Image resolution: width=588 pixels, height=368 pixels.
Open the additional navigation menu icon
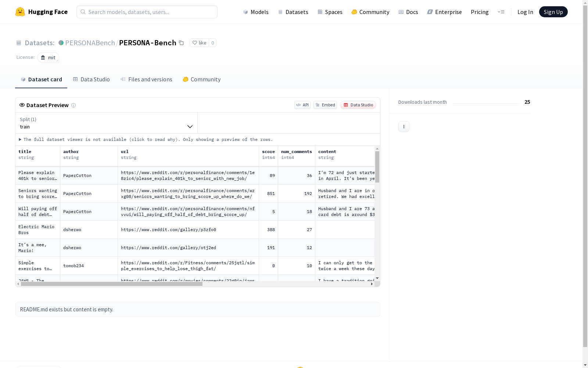tap(501, 12)
